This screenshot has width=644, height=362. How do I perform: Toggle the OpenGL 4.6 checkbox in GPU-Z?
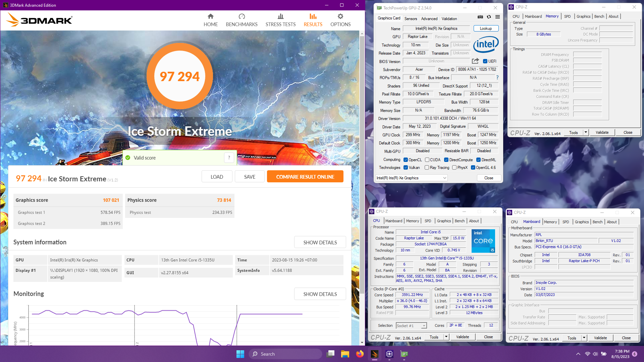click(x=473, y=168)
